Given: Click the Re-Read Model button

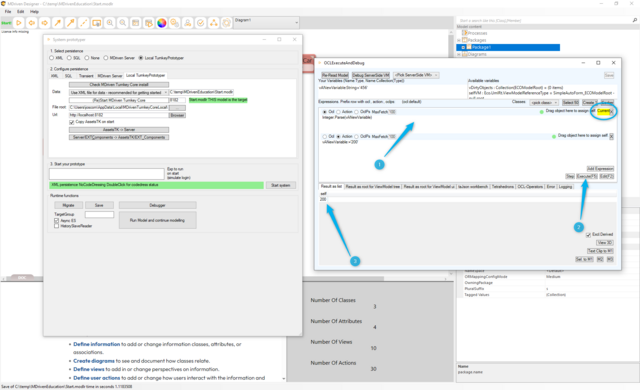Looking at the screenshot, I should click(x=335, y=75).
